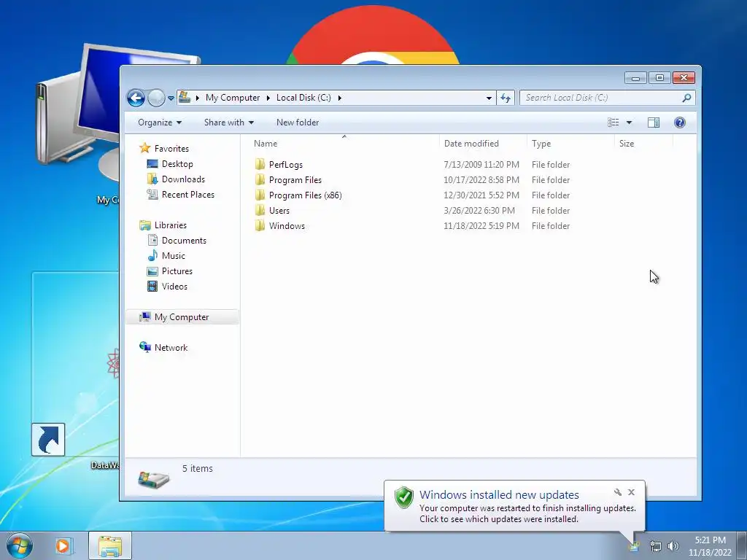
Task: Launch Windows Media Player from taskbar
Action: [x=63, y=545]
